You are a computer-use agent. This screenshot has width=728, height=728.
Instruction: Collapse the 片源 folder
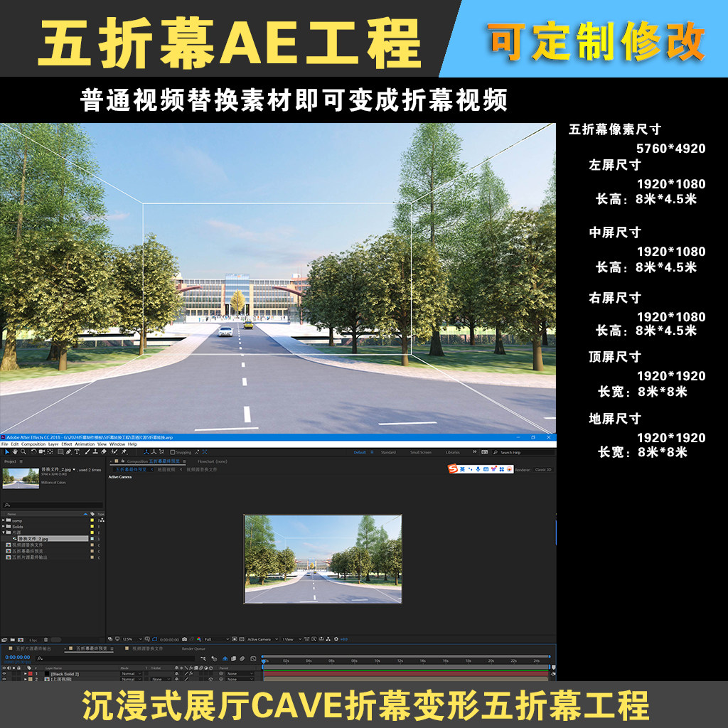4,532
